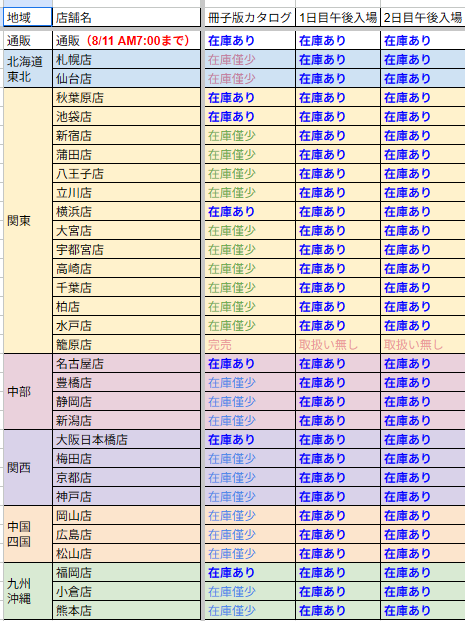Select the 完売 catalog cell for 籠原店
The image size is (465, 621).
tap(250, 345)
